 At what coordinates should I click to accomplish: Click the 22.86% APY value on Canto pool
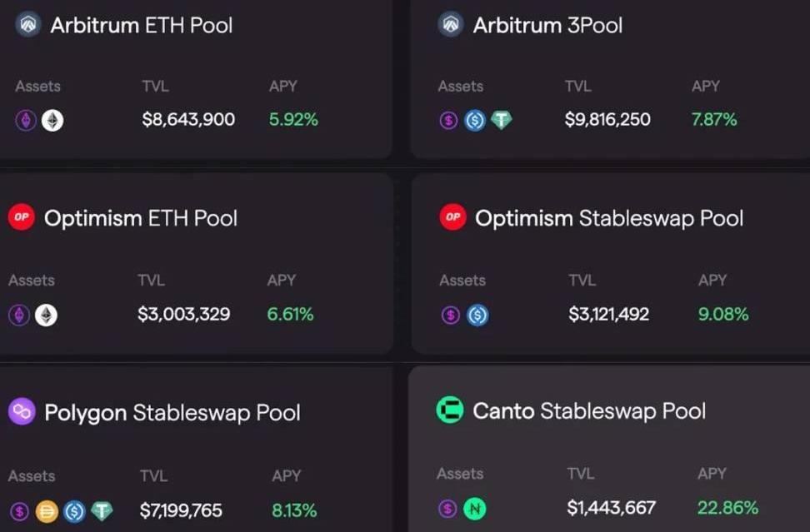point(727,508)
